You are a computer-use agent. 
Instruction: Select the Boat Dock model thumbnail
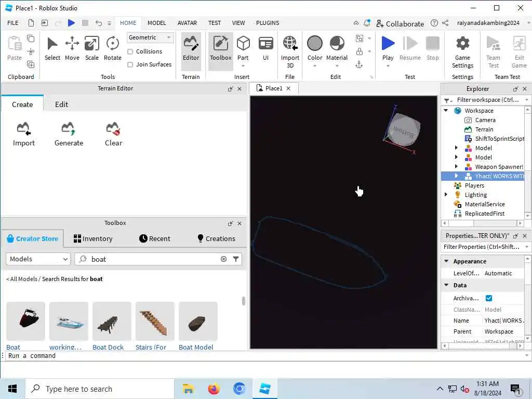point(112,321)
